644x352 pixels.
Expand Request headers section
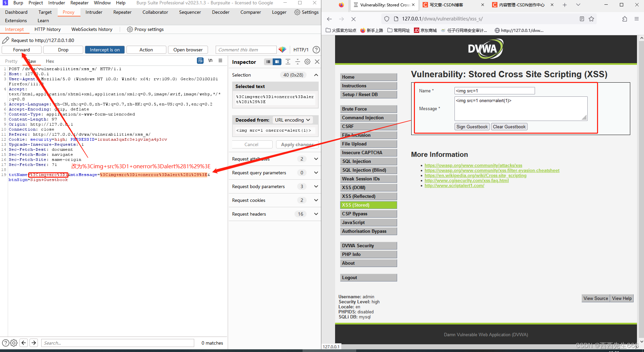point(316,214)
